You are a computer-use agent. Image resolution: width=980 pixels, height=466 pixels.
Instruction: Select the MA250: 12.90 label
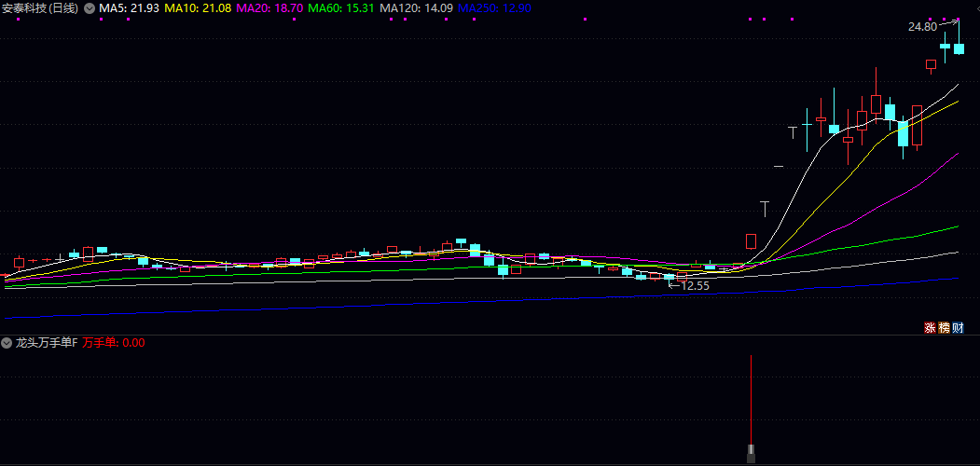494,8
